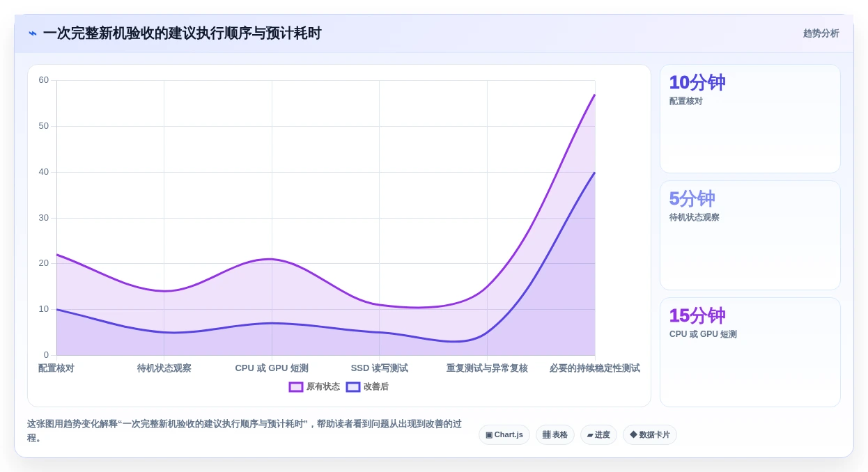Click the 改善后 legend label
Screen dimensions: 868x472
[376, 387]
